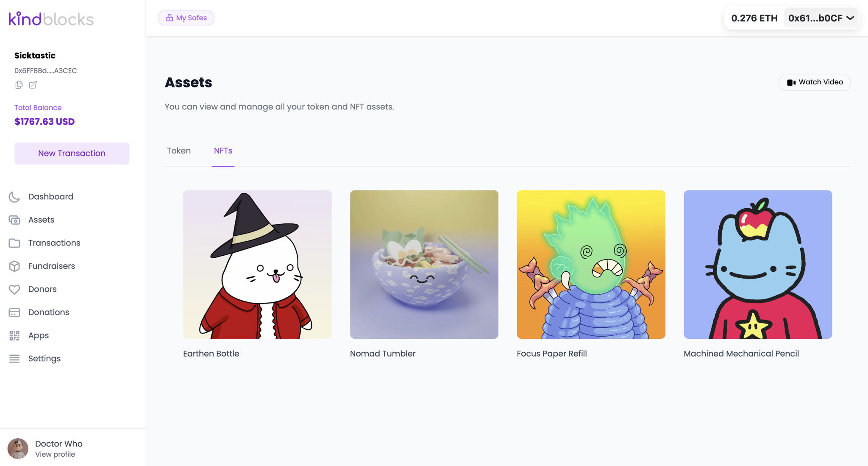Click the Apps sidebar icon
868x466 pixels.
(x=14, y=335)
